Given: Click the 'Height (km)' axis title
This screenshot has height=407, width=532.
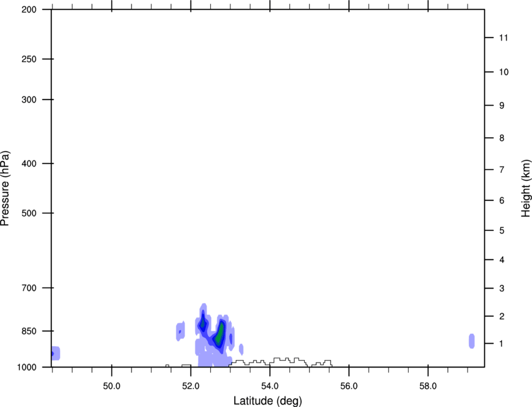Looking at the screenshot, I should [526, 188].
